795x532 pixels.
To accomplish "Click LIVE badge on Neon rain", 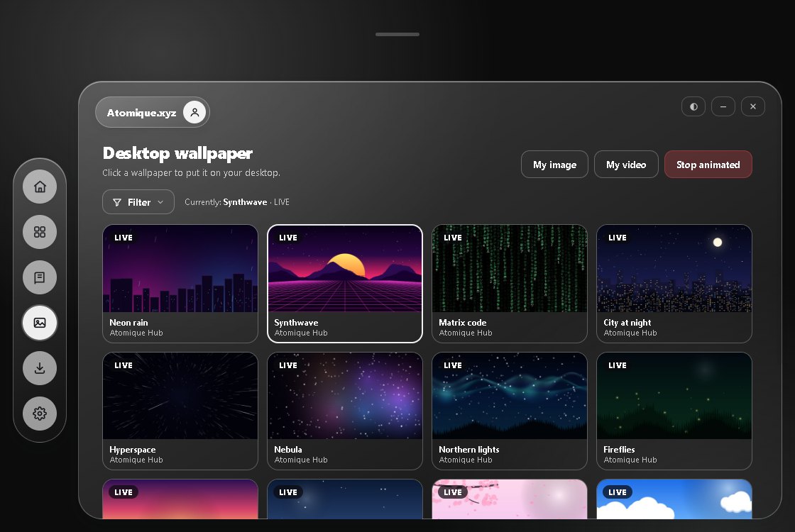I will pyautogui.click(x=124, y=238).
